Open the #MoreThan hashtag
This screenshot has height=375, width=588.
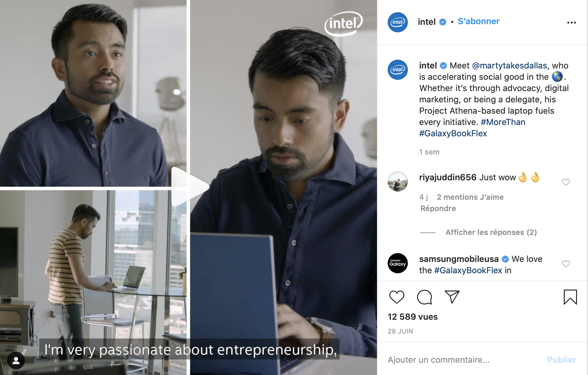pyautogui.click(x=503, y=122)
